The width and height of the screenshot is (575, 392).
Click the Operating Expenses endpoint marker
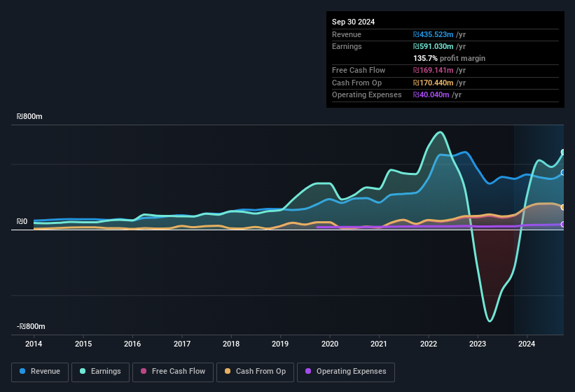pyautogui.click(x=563, y=224)
